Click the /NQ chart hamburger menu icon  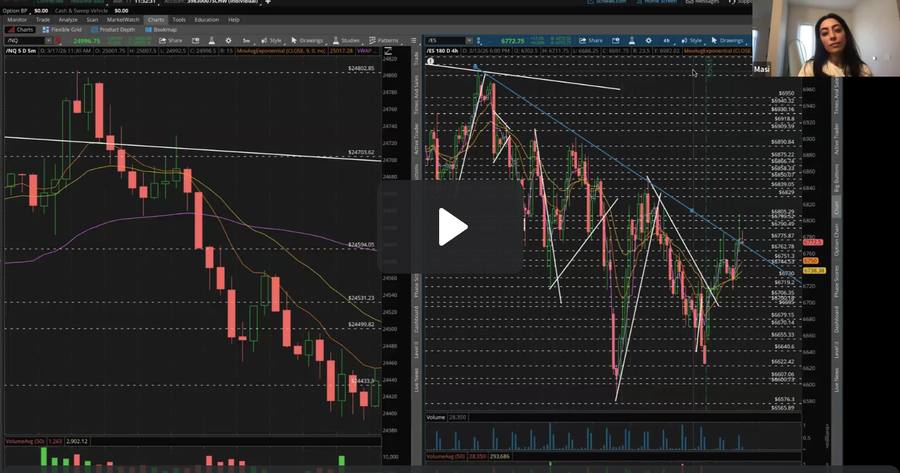[x=413, y=41]
